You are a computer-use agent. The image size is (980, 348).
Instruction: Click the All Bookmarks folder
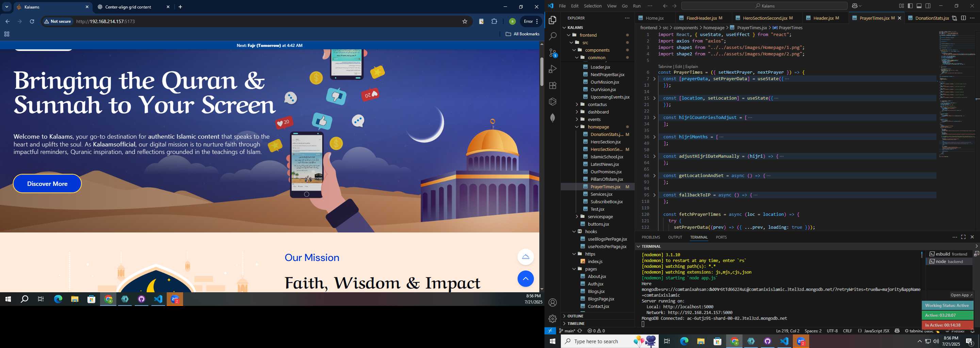coord(522,34)
